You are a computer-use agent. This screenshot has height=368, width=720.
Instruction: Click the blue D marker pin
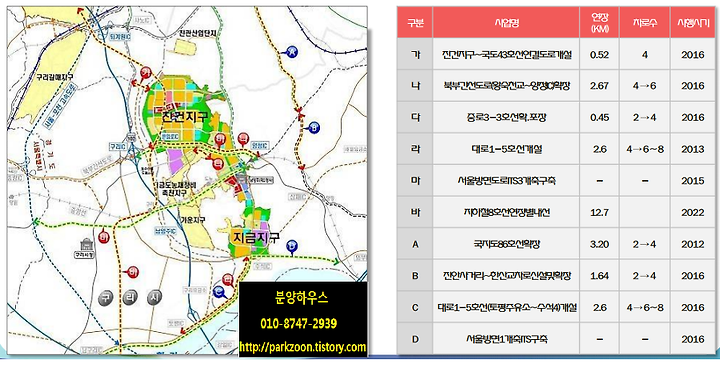292,246
